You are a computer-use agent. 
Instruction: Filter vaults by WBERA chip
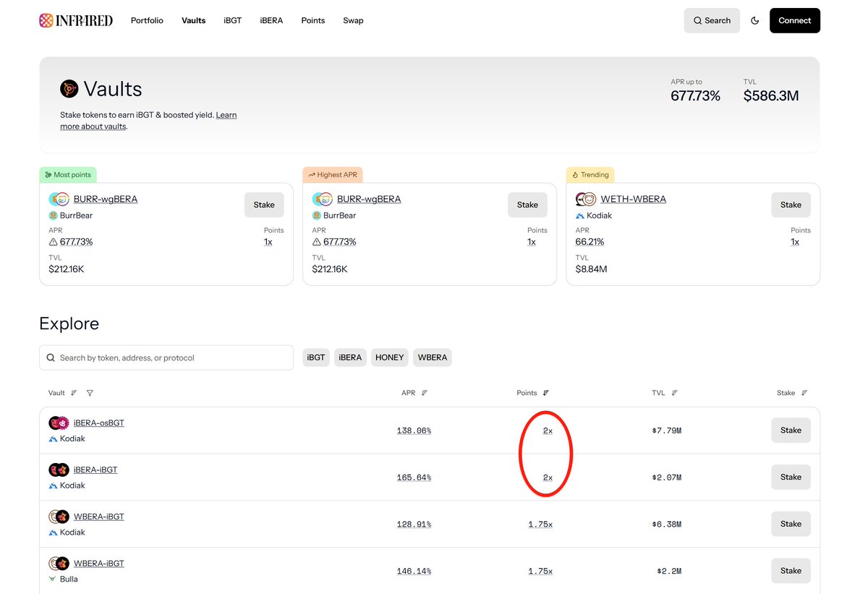point(433,357)
